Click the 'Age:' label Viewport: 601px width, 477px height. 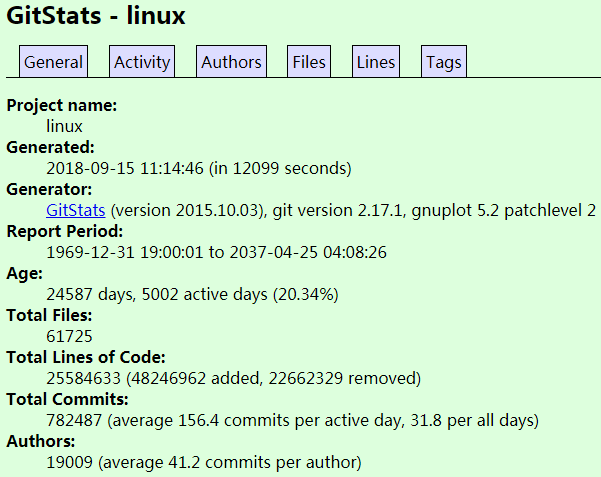pyautogui.click(x=25, y=274)
